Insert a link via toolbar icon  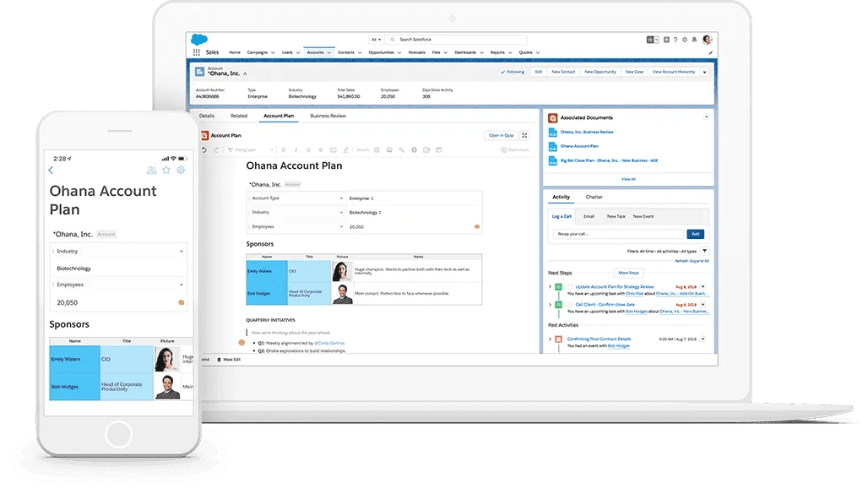401,150
